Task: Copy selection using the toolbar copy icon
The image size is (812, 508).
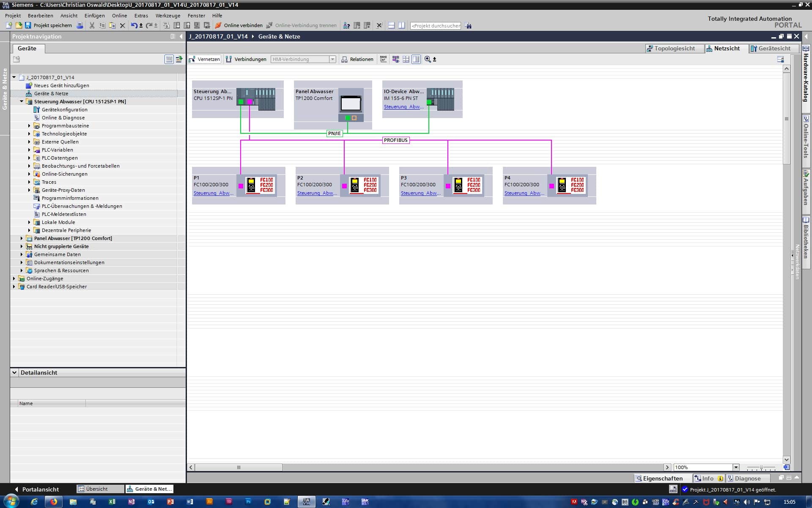Action: tap(102, 25)
